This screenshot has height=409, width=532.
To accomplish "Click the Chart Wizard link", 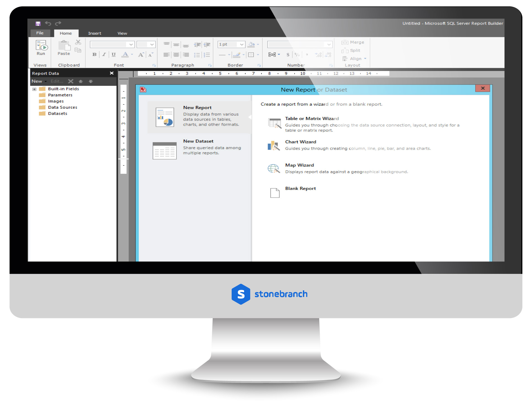I will click(x=299, y=142).
